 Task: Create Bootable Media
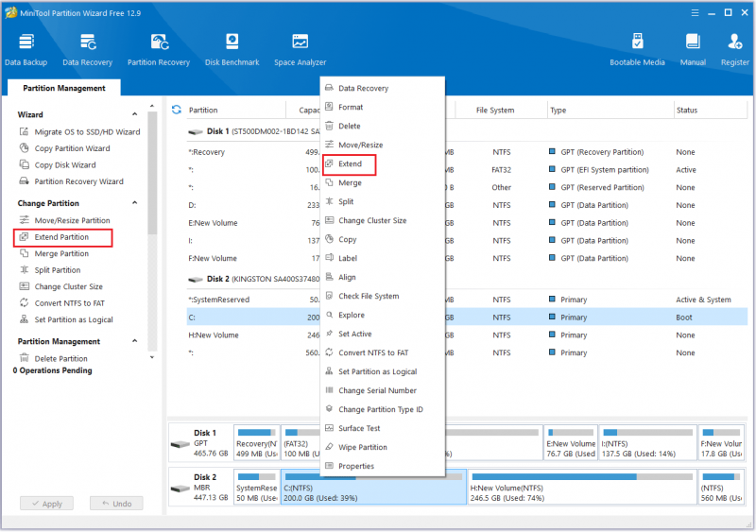coord(637,50)
